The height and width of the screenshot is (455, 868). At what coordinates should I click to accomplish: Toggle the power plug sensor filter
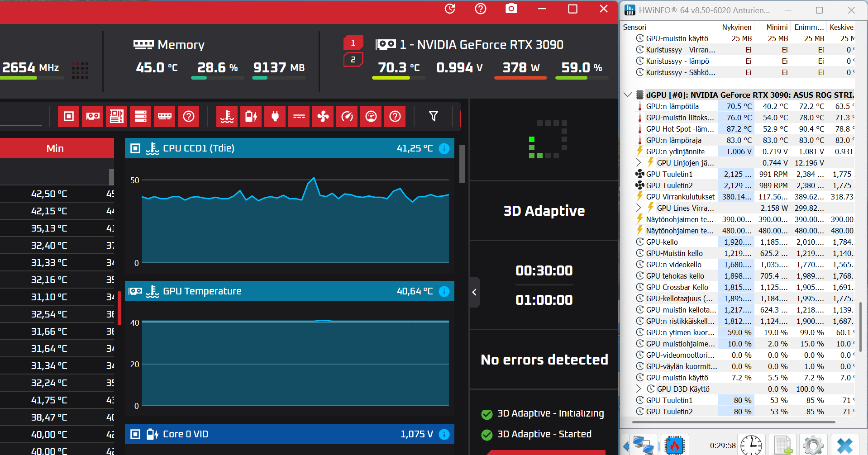pos(275,117)
